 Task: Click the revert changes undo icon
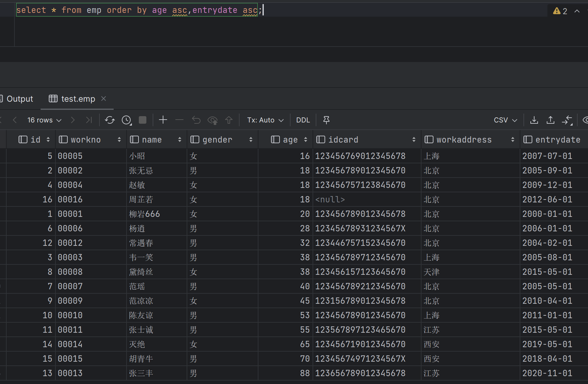(196, 120)
